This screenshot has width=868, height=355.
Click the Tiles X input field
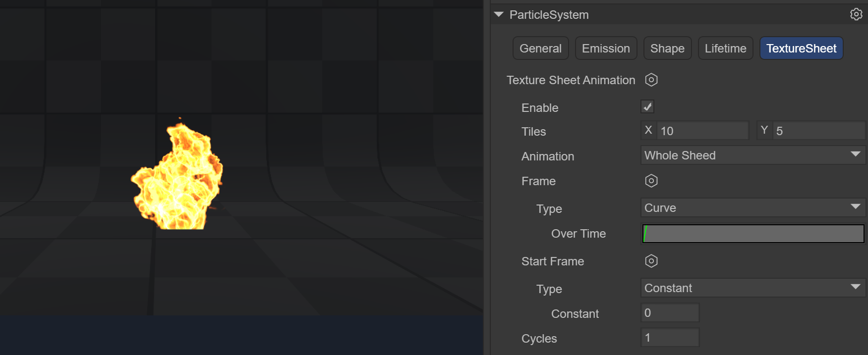pos(702,131)
